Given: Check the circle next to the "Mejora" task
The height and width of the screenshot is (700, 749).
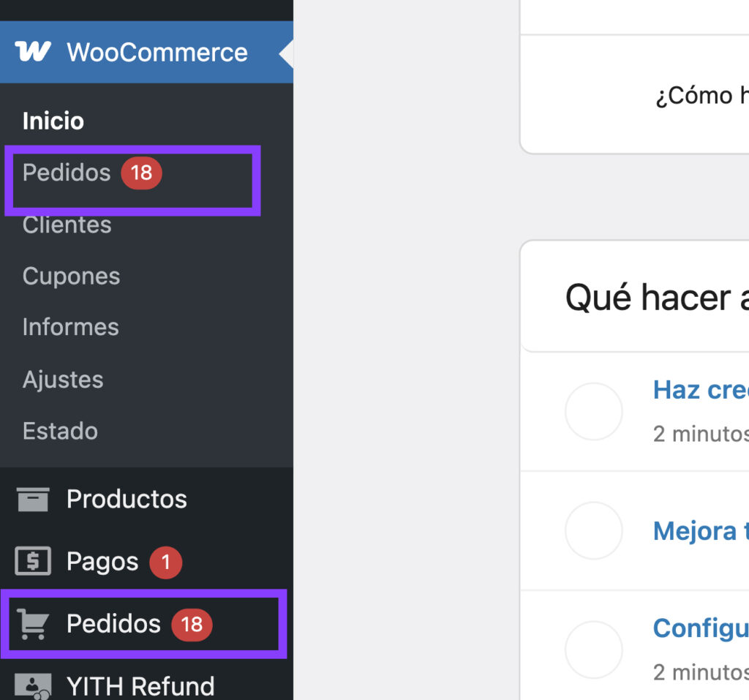Looking at the screenshot, I should coord(593,530).
